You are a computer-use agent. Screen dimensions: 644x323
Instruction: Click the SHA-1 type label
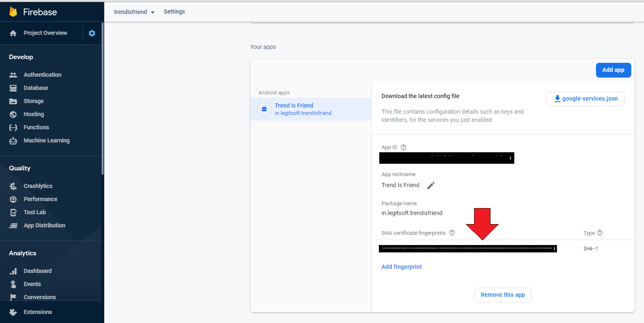tap(590, 249)
